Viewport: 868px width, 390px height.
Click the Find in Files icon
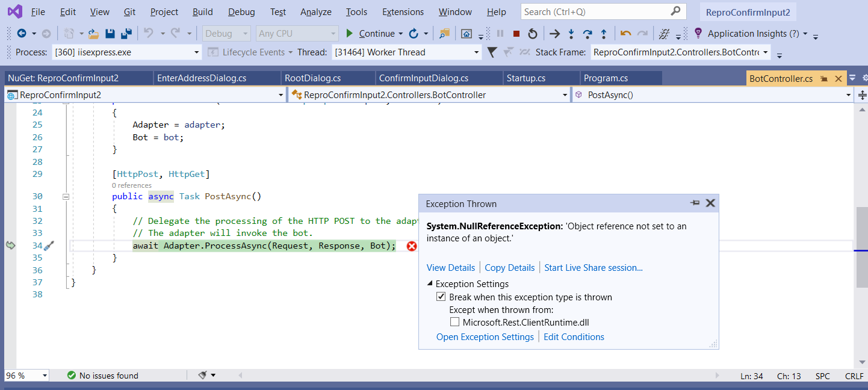click(x=445, y=34)
